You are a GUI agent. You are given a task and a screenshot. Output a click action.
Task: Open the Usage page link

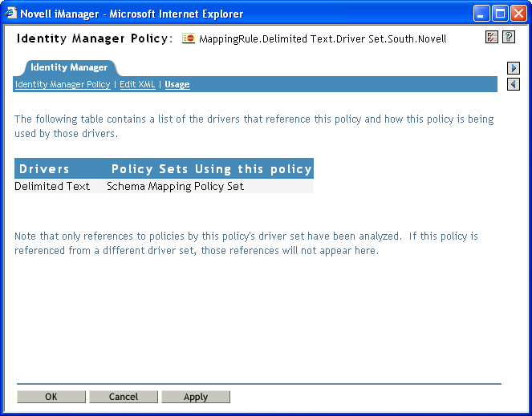177,84
